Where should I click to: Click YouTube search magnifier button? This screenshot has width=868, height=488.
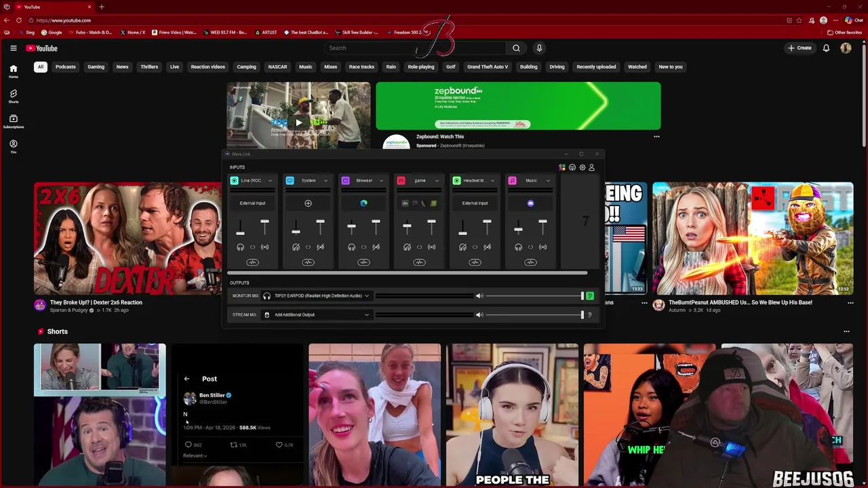point(516,48)
